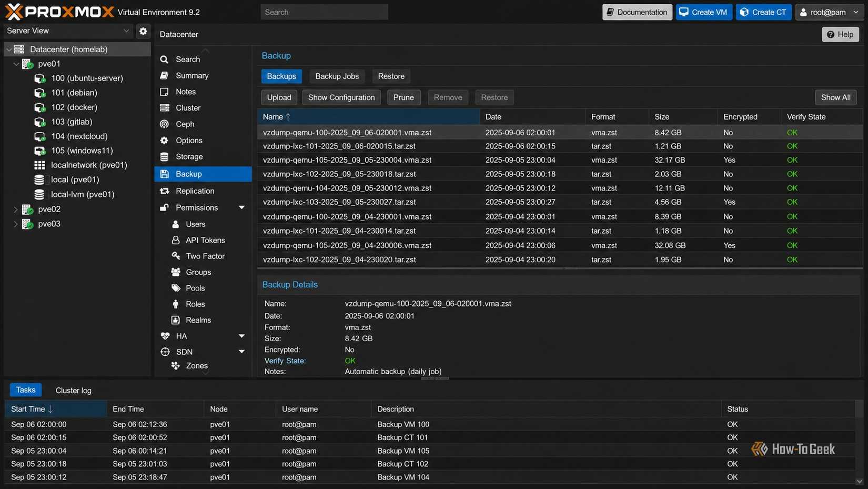Open the Cluster log tab
This screenshot has height=489, width=868.
pyautogui.click(x=74, y=391)
